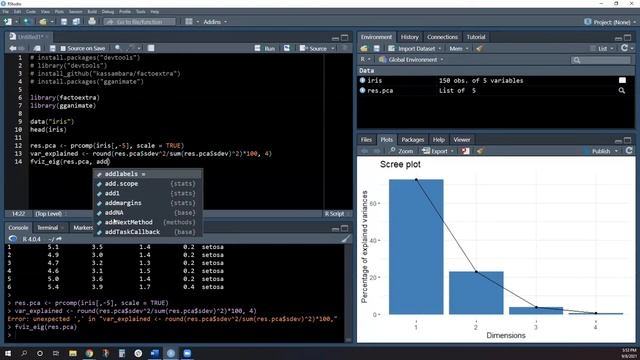
Task: Refresh the Environment pane
Action: point(624,48)
